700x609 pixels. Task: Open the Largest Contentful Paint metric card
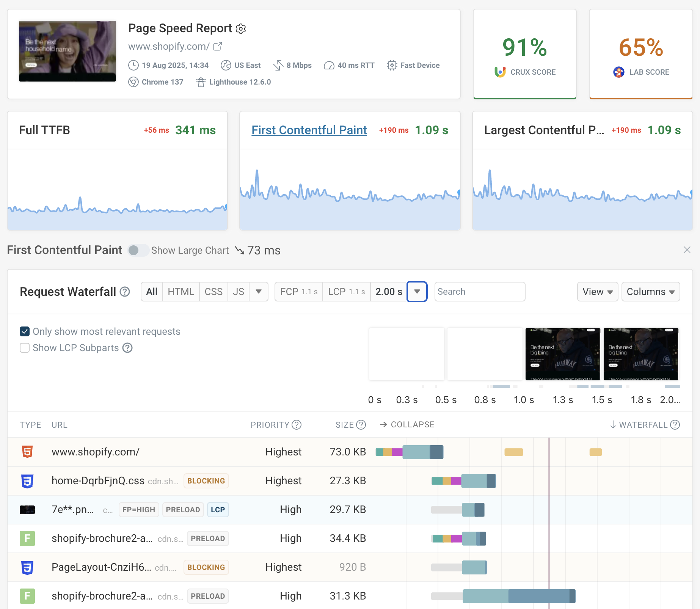click(582, 171)
